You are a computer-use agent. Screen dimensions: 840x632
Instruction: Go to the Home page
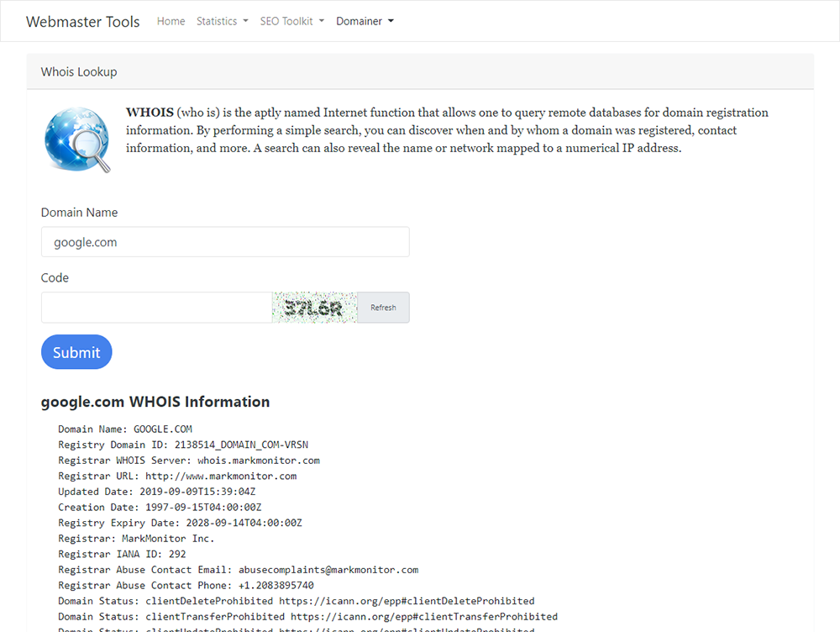point(171,21)
